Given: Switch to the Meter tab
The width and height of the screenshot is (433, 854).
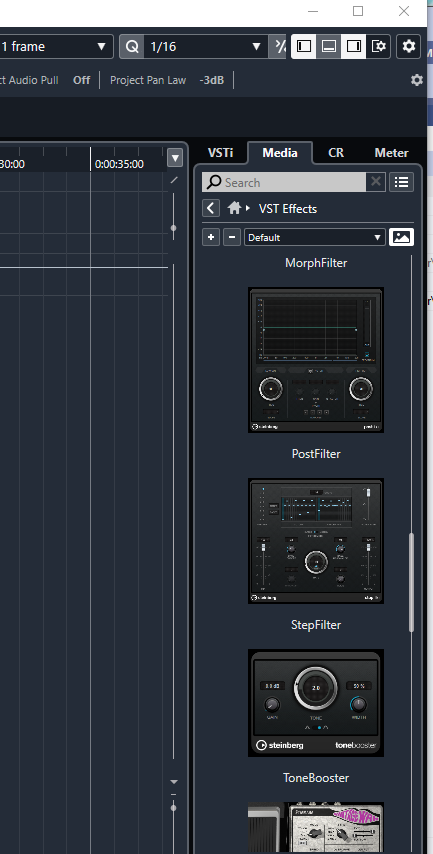Looking at the screenshot, I should coord(391,153).
